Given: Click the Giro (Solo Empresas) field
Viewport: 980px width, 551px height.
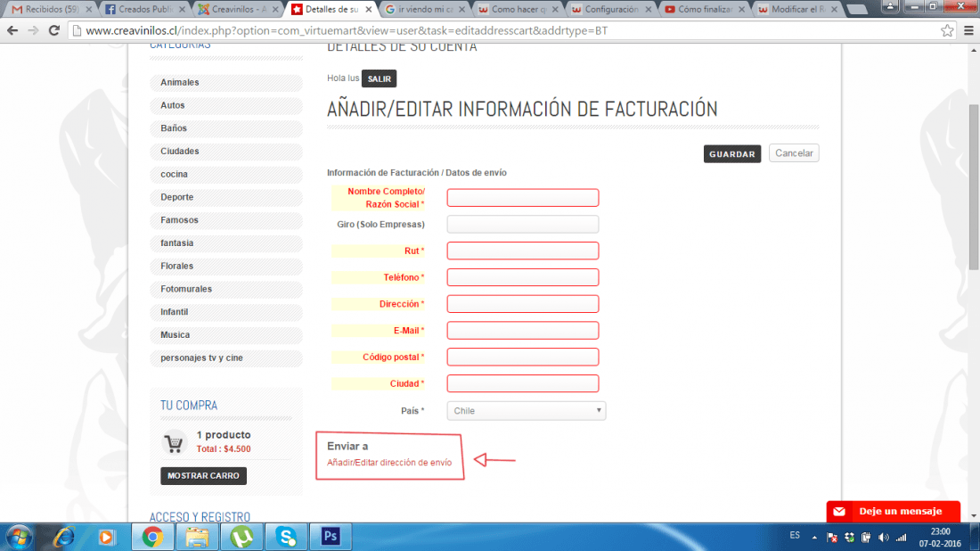Looking at the screenshot, I should coord(522,224).
